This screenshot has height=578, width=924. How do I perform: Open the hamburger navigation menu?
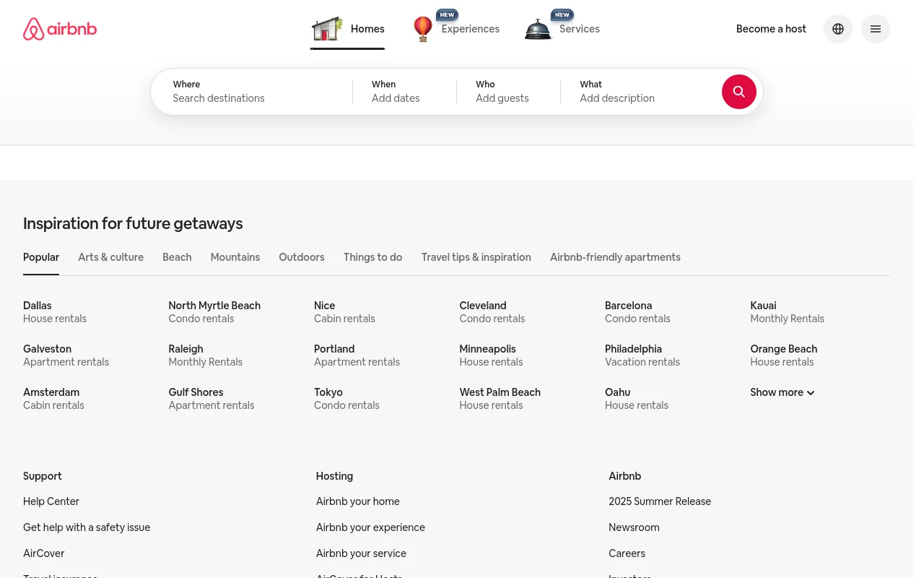click(x=875, y=29)
